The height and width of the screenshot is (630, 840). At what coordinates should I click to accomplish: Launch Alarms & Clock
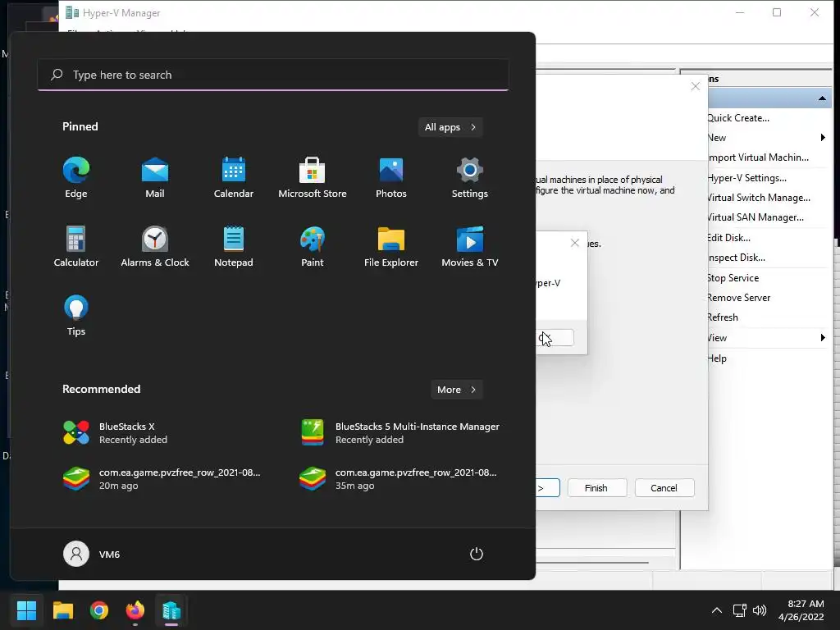155,246
